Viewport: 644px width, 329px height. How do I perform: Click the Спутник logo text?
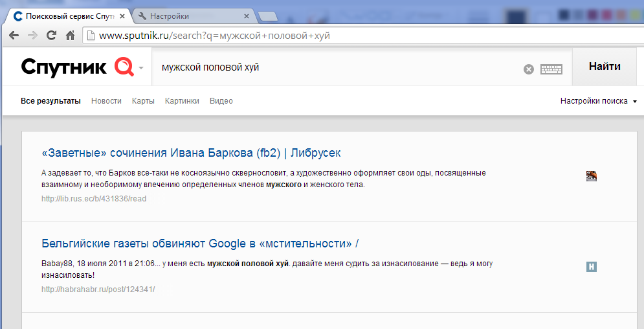click(x=63, y=67)
